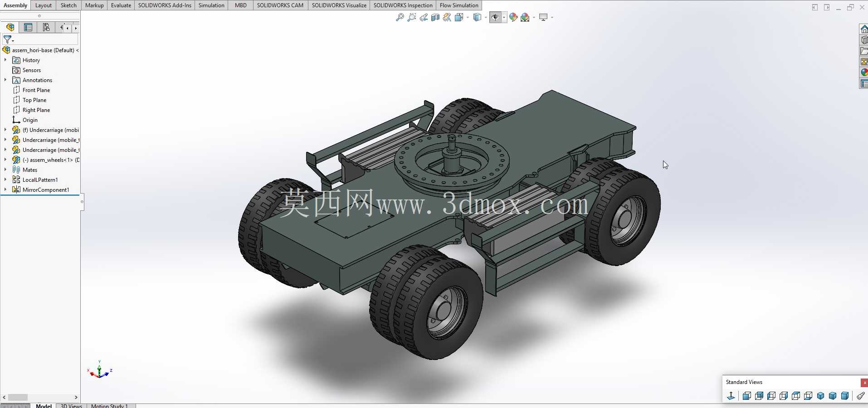Viewport: 868px width, 408px height.
Task: Click the View Settings monitor icon
Action: pyautogui.click(x=543, y=17)
